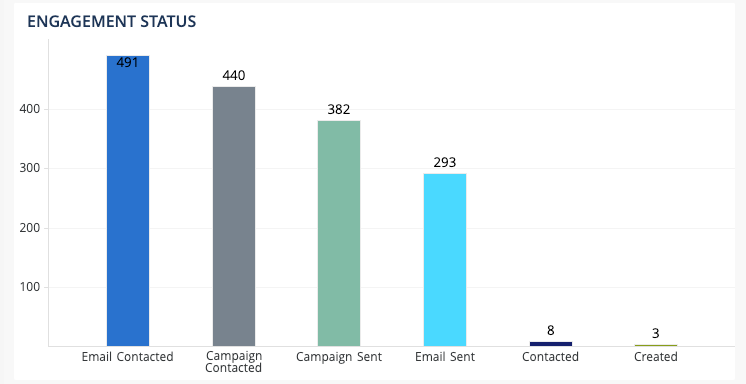
Task: Click the Campaign Sent axis label
Action: tap(339, 357)
